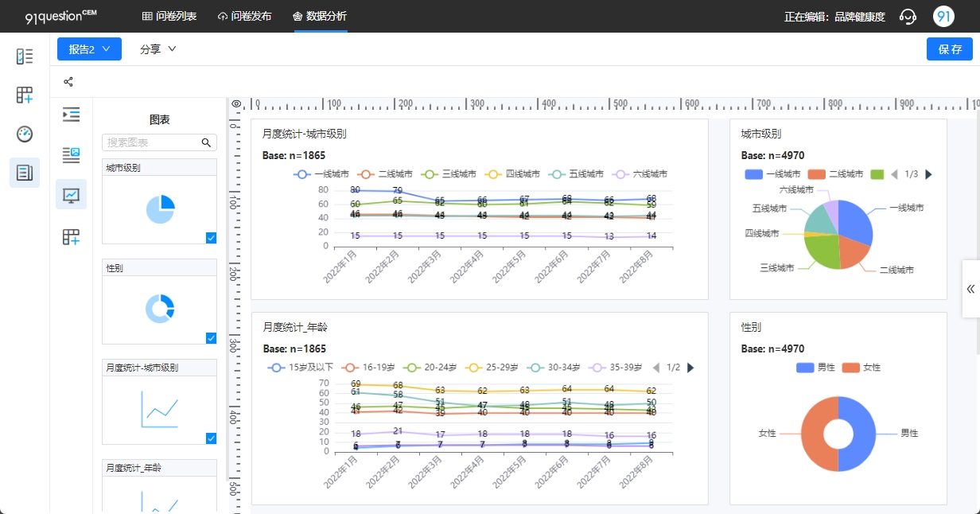Uncheck the 城市级别 chart checkbox
Viewport: 980px width, 514px height.
[211, 237]
